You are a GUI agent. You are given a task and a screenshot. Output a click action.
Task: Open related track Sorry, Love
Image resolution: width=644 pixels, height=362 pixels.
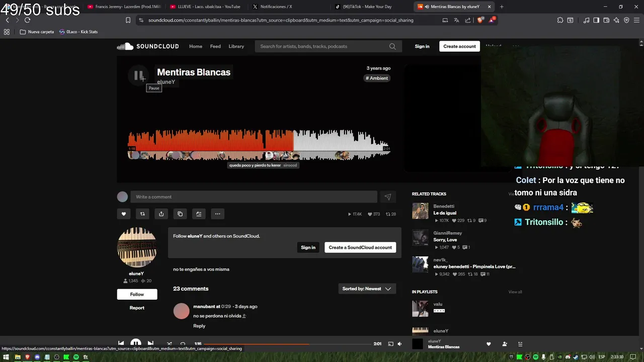(445, 240)
